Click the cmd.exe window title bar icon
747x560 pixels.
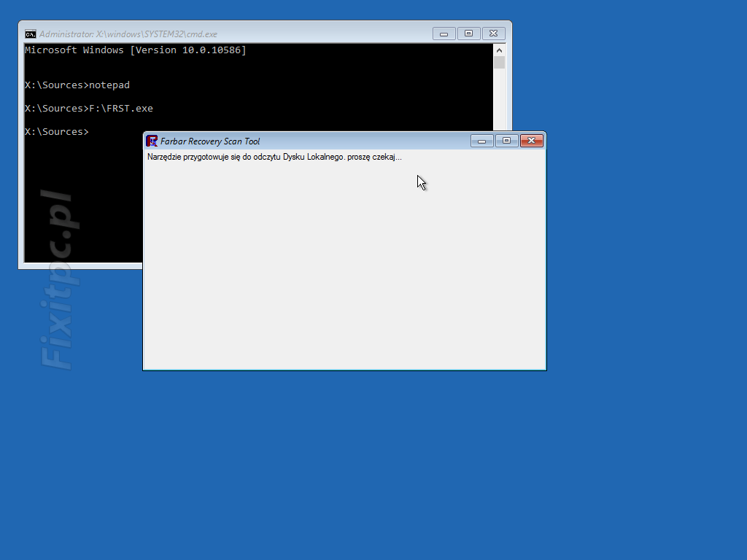tap(31, 34)
